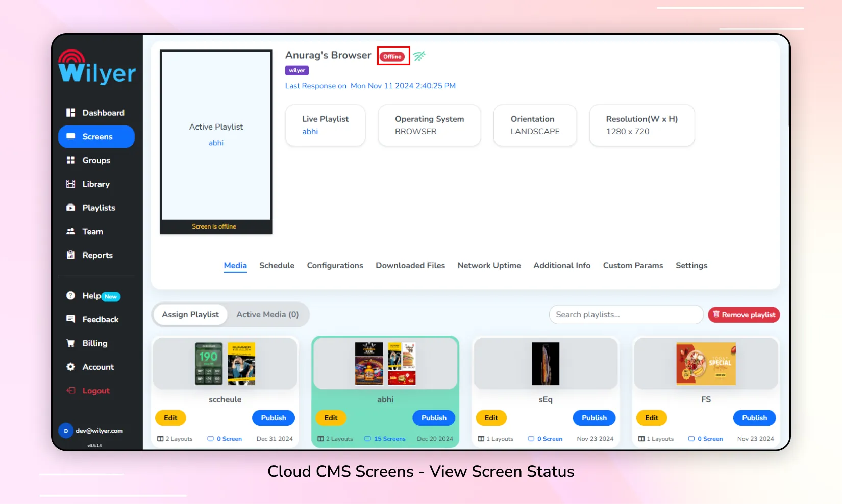This screenshot has height=504, width=842.
Task: Click the Search playlists field
Action: 626,314
